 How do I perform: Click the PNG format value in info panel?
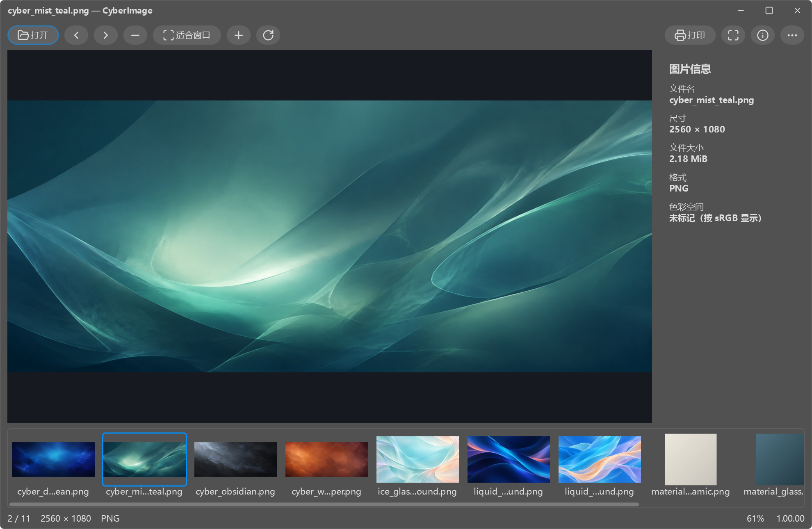(679, 189)
